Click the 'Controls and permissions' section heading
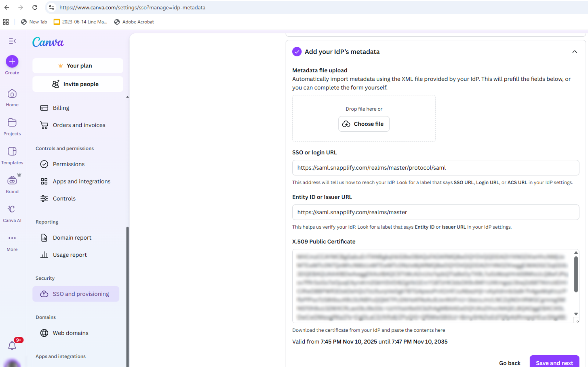 [x=65, y=148]
